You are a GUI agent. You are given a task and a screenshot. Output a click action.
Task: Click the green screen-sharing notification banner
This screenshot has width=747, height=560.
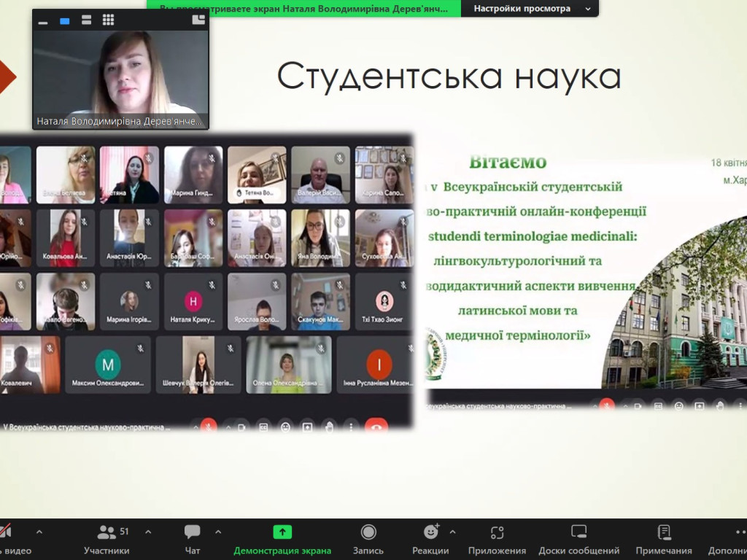[x=303, y=9]
